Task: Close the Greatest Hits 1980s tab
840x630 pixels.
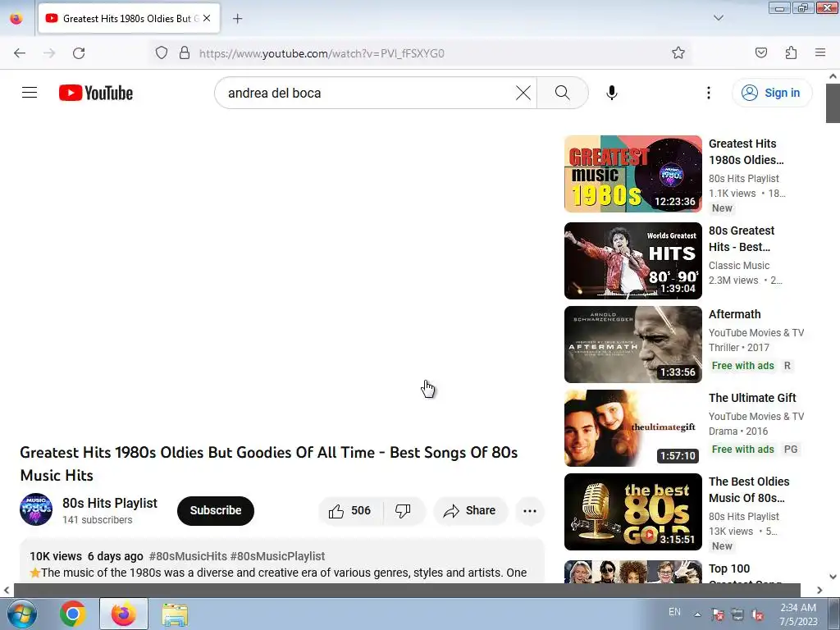Action: (x=207, y=18)
